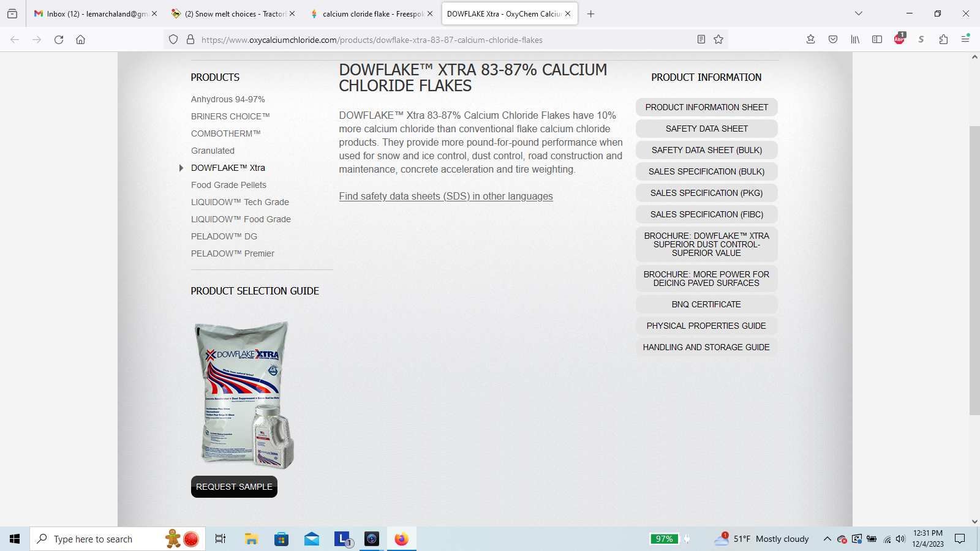980x551 pixels.
Task: Select the DOWFLAKE Xtra tab
Action: (510, 13)
